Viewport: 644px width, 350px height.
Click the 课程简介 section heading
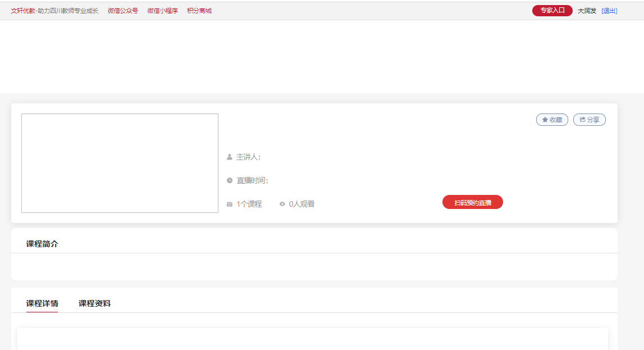point(42,244)
